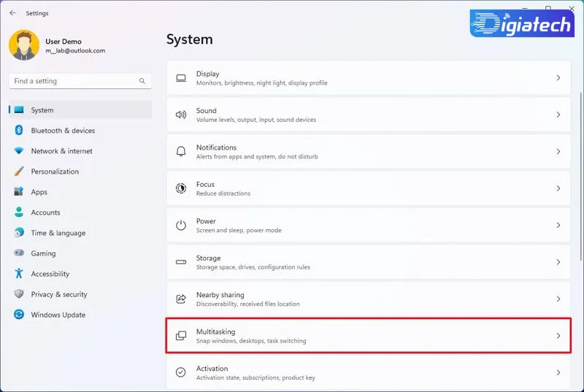
Task: Click the User Demo name
Action: 64,42
